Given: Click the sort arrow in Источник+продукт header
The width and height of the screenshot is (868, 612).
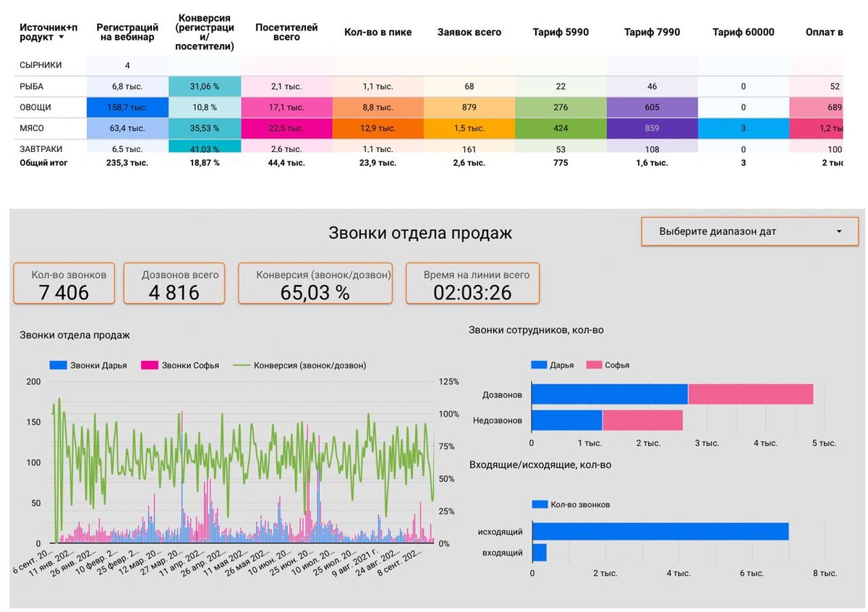Looking at the screenshot, I should (x=61, y=38).
